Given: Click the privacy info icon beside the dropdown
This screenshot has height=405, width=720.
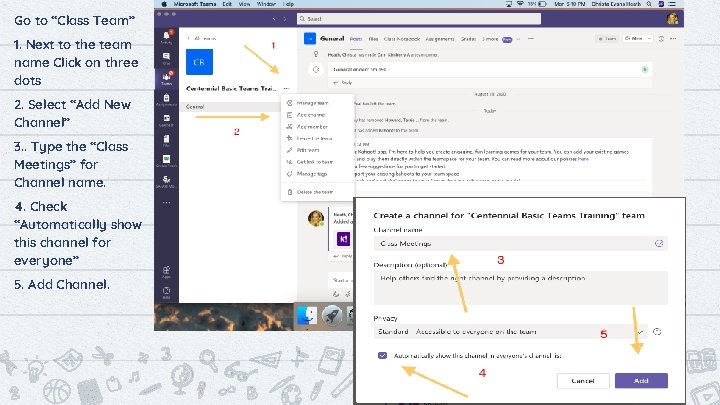Looking at the screenshot, I should [x=657, y=332].
